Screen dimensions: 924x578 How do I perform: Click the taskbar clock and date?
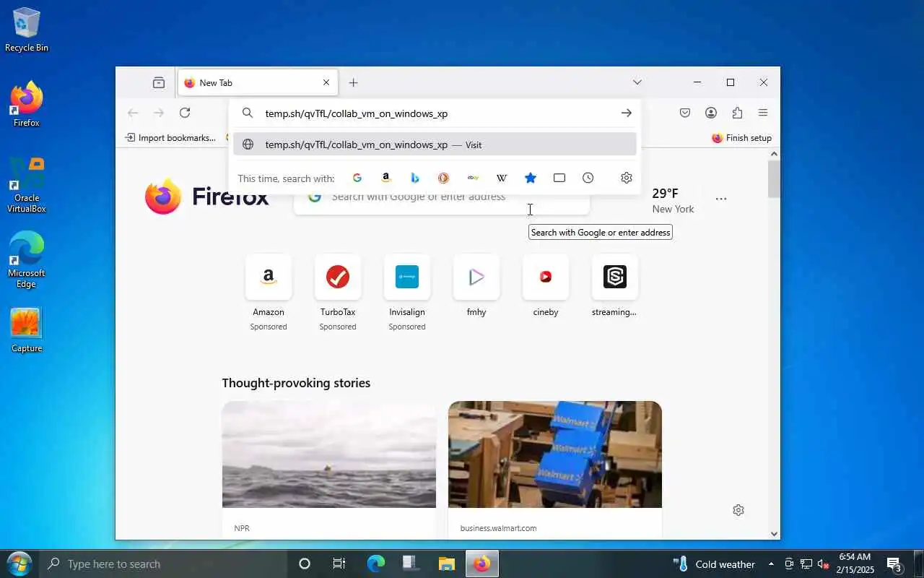(x=855, y=564)
